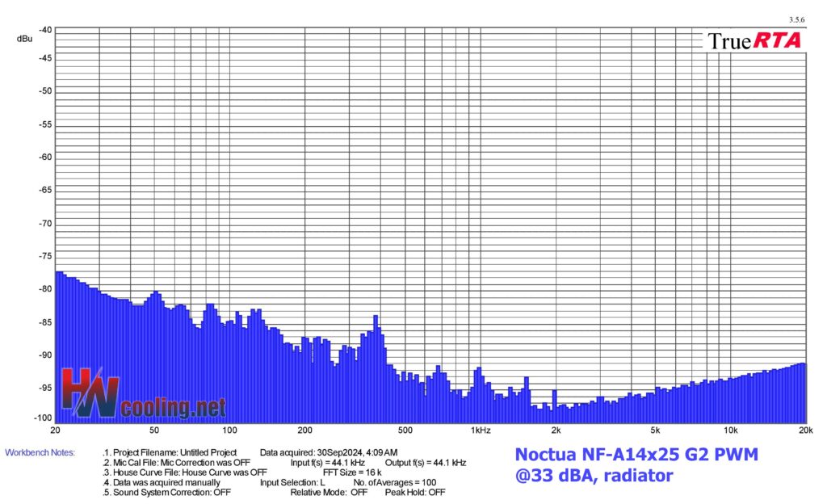Click the 20k frequency axis label
The height and width of the screenshot is (504, 827).
pyautogui.click(x=803, y=430)
